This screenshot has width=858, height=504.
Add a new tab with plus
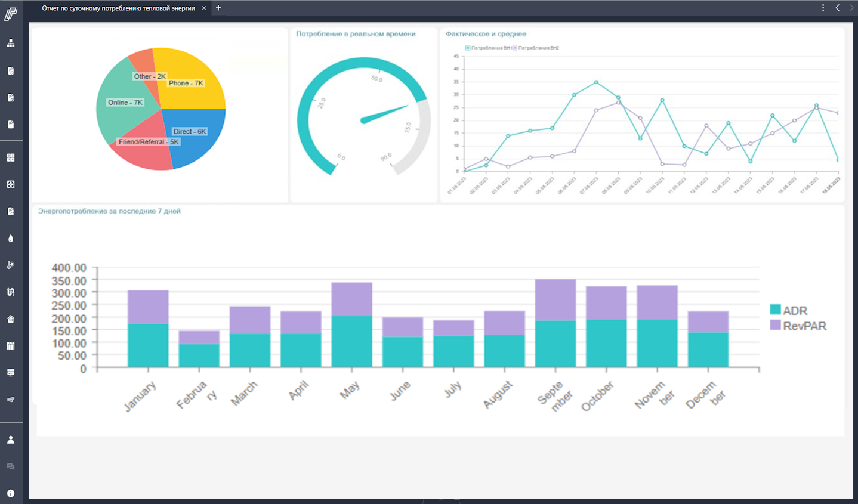(218, 8)
